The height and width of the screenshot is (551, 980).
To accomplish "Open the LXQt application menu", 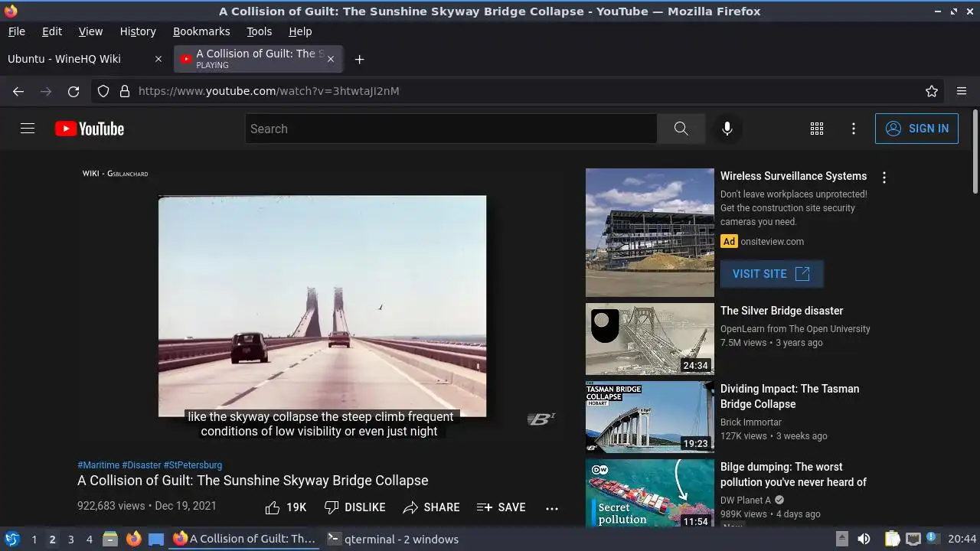I will 11,539.
